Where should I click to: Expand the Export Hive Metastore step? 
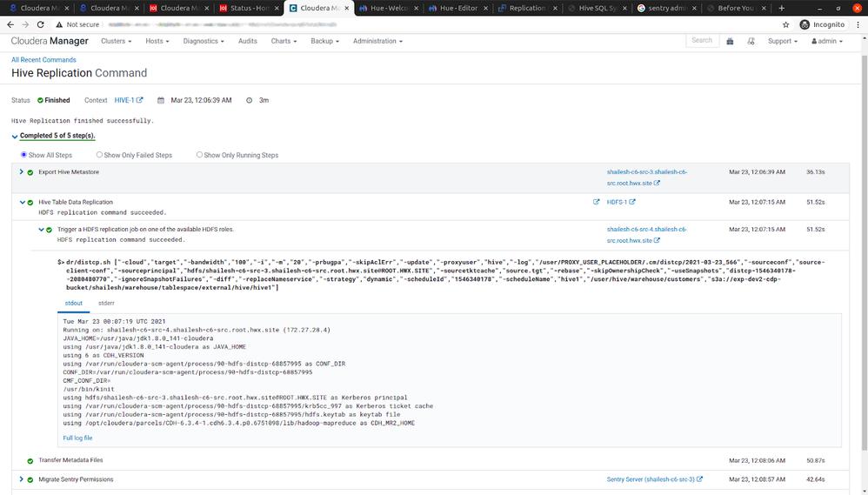coord(22,171)
